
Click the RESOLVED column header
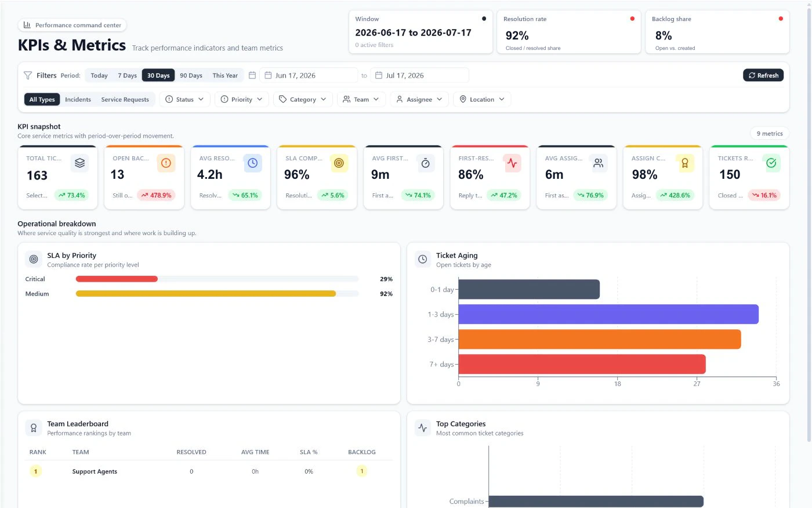point(191,452)
